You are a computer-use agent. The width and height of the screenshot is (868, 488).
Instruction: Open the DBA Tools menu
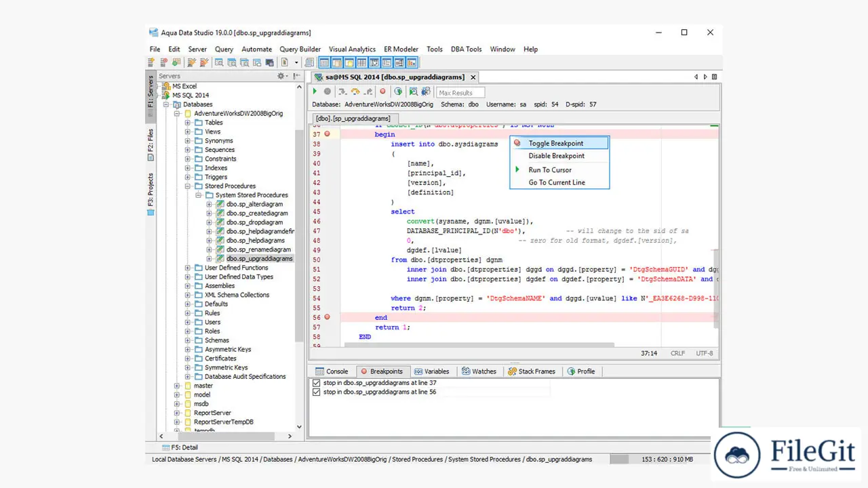[x=465, y=49]
